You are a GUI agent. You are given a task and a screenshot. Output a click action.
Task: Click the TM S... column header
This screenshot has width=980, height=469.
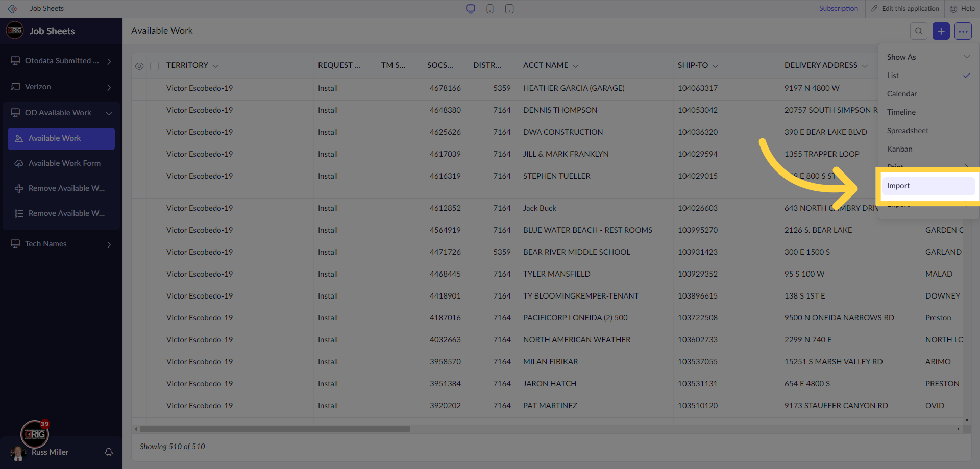393,65
